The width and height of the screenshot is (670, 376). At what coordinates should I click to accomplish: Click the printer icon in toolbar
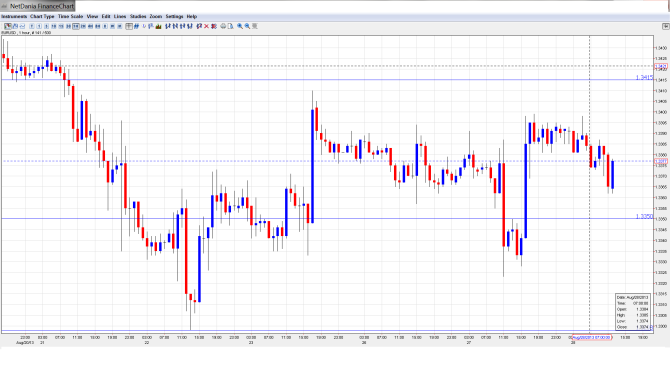[x=223, y=26]
